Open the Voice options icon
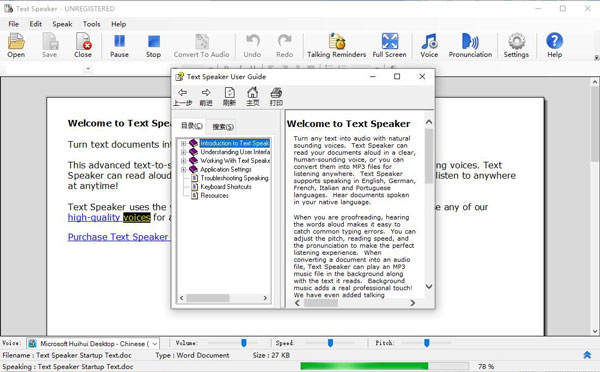The image size is (600, 372). 429,45
